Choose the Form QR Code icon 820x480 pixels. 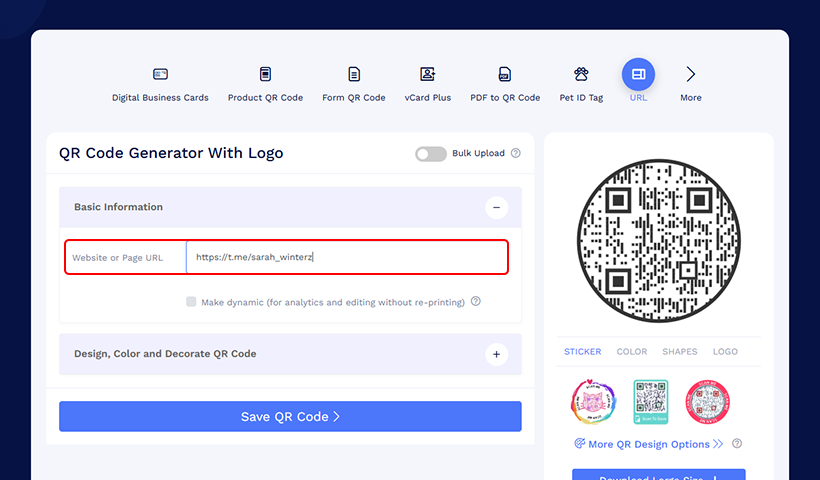click(x=354, y=74)
